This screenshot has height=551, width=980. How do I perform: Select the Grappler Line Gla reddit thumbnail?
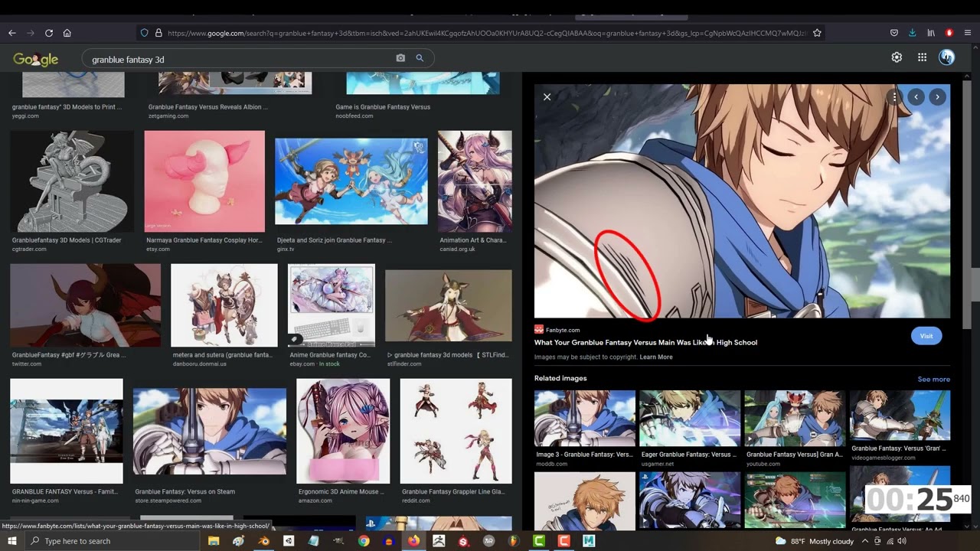click(456, 431)
